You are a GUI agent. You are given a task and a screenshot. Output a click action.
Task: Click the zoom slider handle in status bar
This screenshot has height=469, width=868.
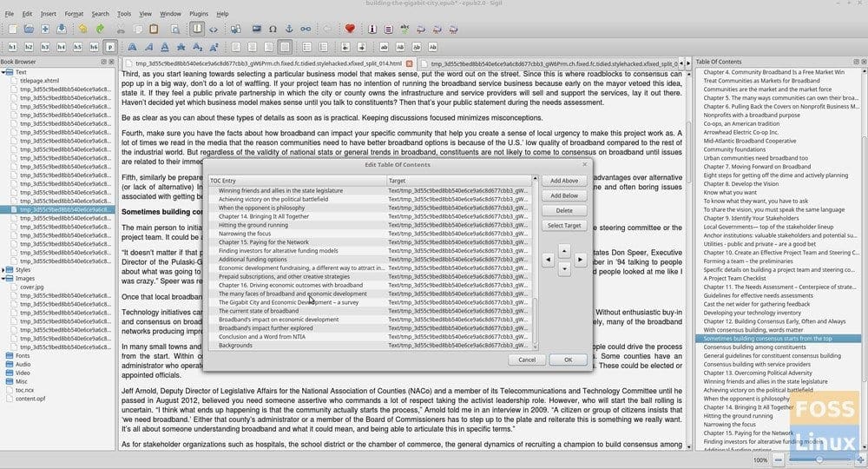819,459
